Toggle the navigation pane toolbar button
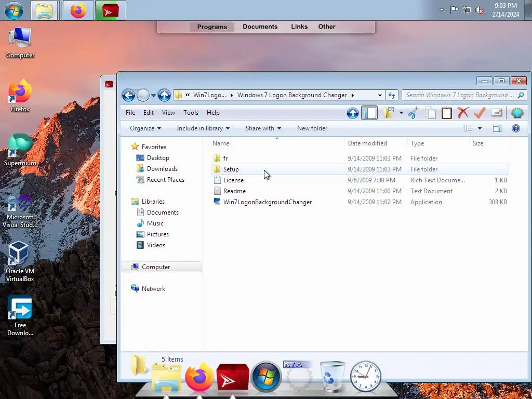Screen dimensions: 532x399 (x=369, y=113)
